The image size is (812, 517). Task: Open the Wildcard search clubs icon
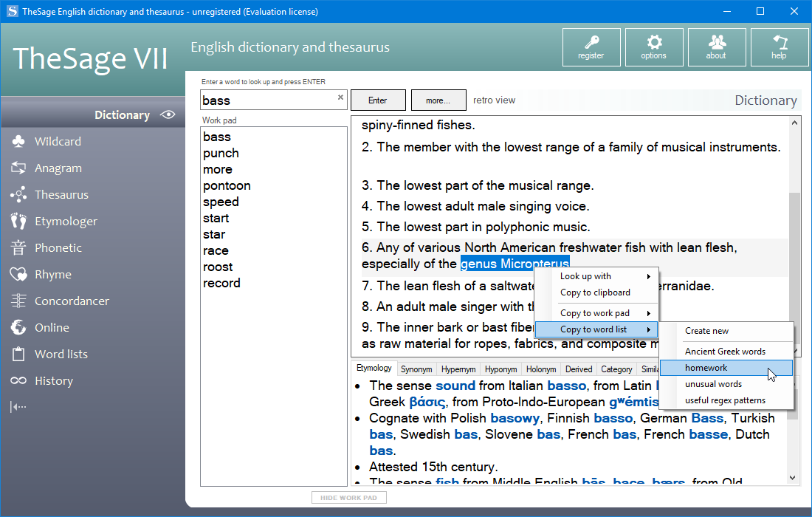(x=18, y=141)
